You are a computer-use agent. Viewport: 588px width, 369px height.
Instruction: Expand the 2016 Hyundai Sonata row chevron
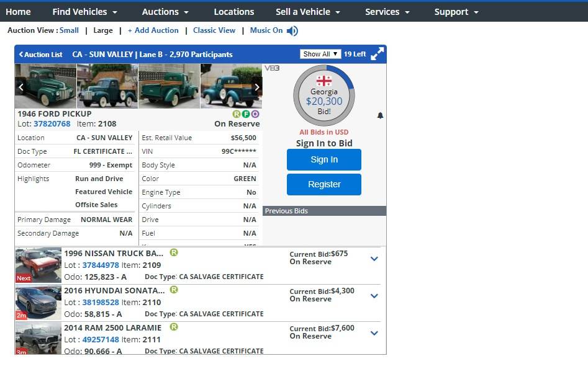pyautogui.click(x=374, y=296)
